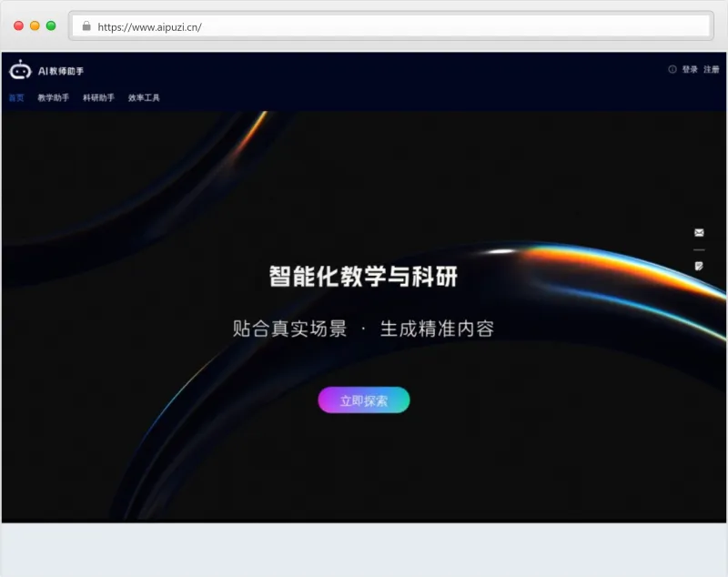Screen dimensions: 728x577
Task: Click the 智能化教学与科研 headline
Action: pyautogui.click(x=363, y=276)
